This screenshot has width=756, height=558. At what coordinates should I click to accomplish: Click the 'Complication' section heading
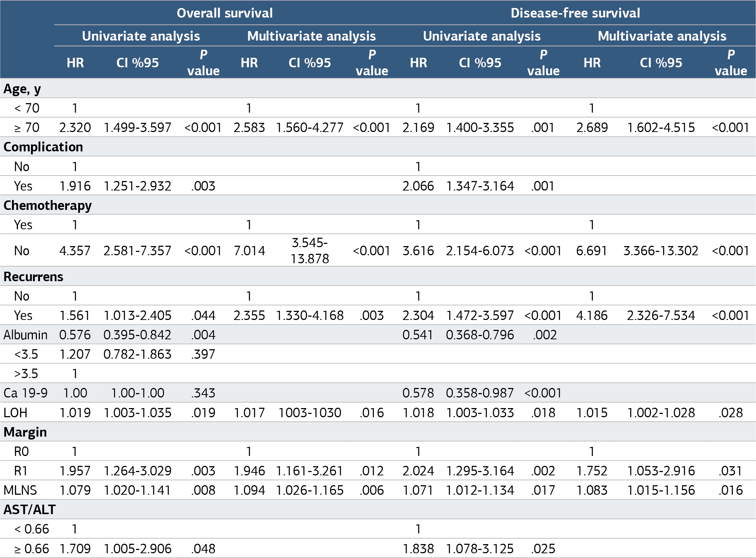[43, 147]
